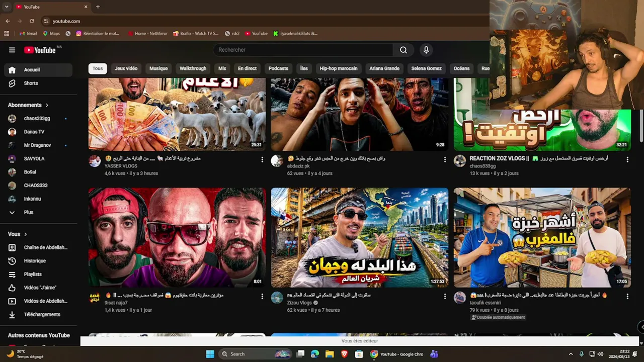644x362 pixels.
Task: Open more options for YASSER VLOGS video
Action: click(262, 159)
